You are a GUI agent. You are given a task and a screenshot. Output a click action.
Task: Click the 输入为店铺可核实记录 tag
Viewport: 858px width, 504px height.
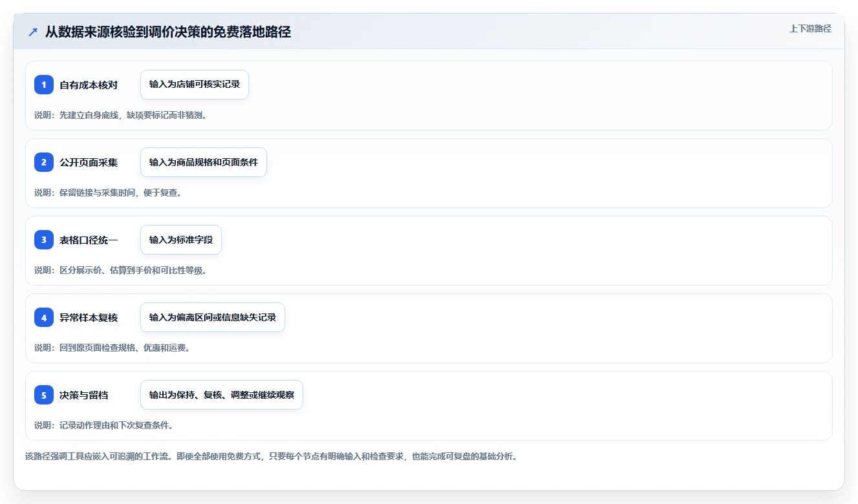pos(195,85)
